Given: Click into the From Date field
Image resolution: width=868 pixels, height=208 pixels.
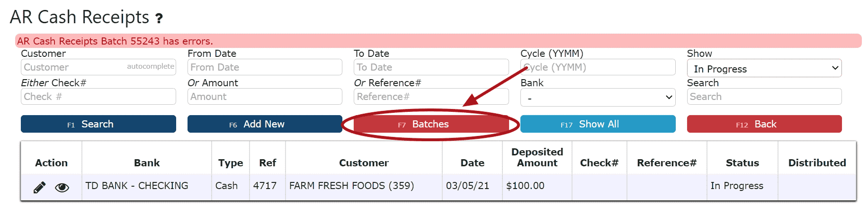Looking at the screenshot, I should [x=265, y=67].
